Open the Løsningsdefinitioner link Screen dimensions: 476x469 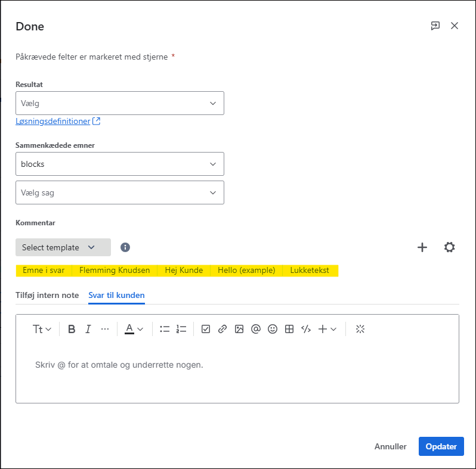pyautogui.click(x=58, y=121)
